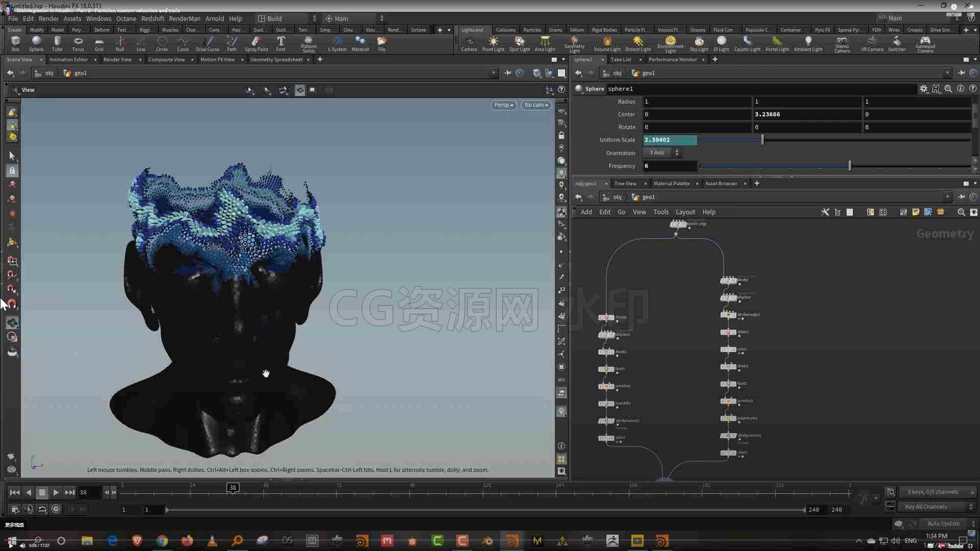Viewport: 980px width, 551px height.
Task: Open Chrome from the Windows taskbar
Action: tap(162, 541)
